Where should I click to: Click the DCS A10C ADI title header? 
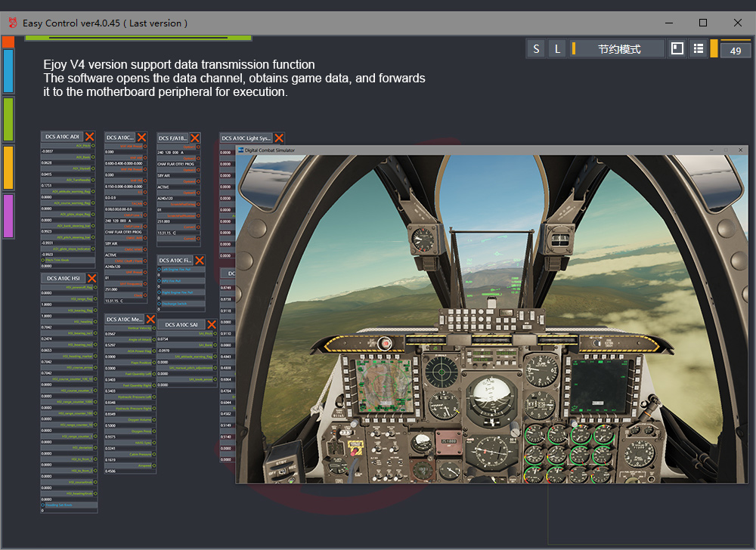click(x=63, y=137)
